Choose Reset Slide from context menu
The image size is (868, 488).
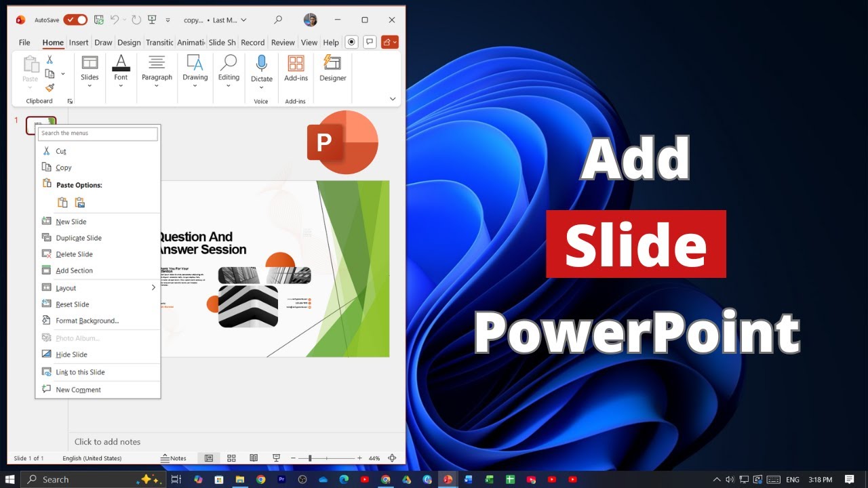98,304
